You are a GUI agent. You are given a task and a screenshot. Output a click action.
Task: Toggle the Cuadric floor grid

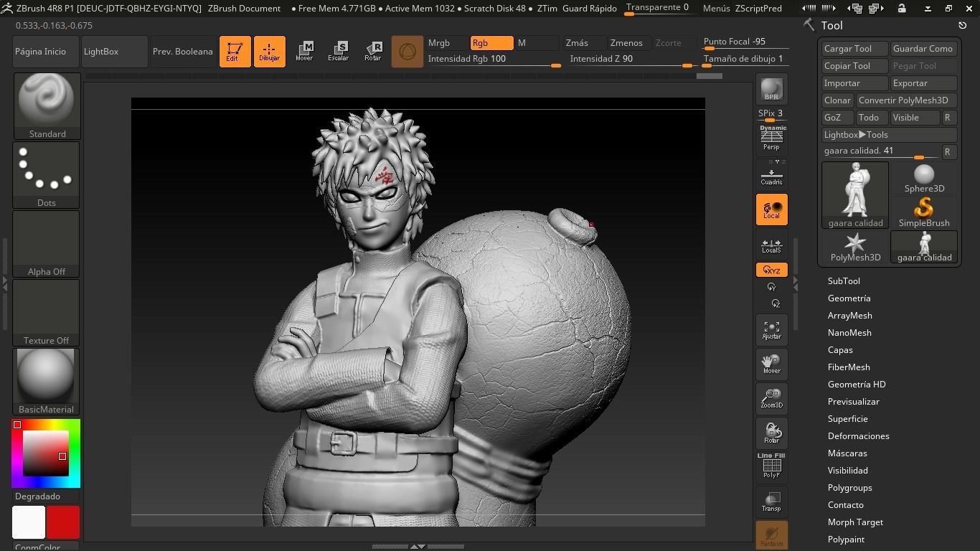(771, 174)
